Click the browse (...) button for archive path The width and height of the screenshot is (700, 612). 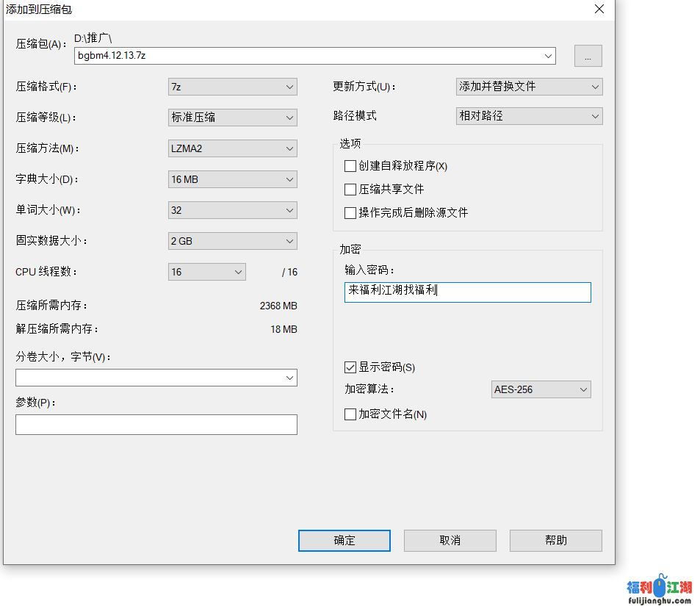coord(588,56)
